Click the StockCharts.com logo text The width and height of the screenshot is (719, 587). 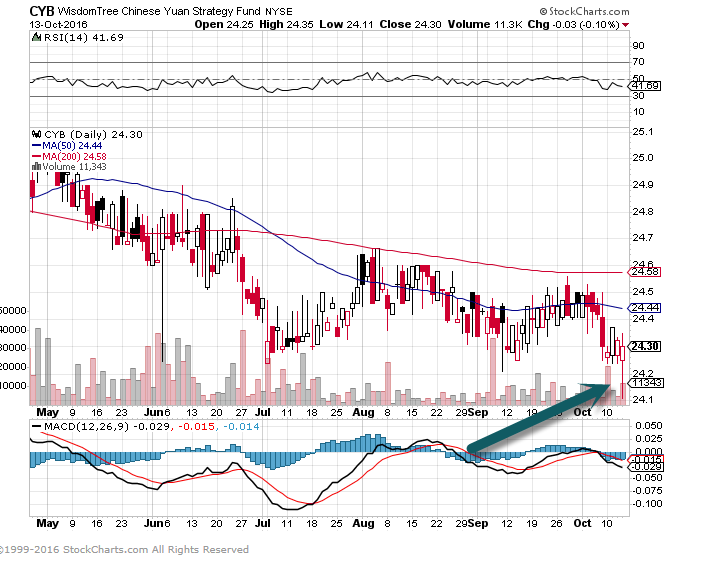(585, 11)
